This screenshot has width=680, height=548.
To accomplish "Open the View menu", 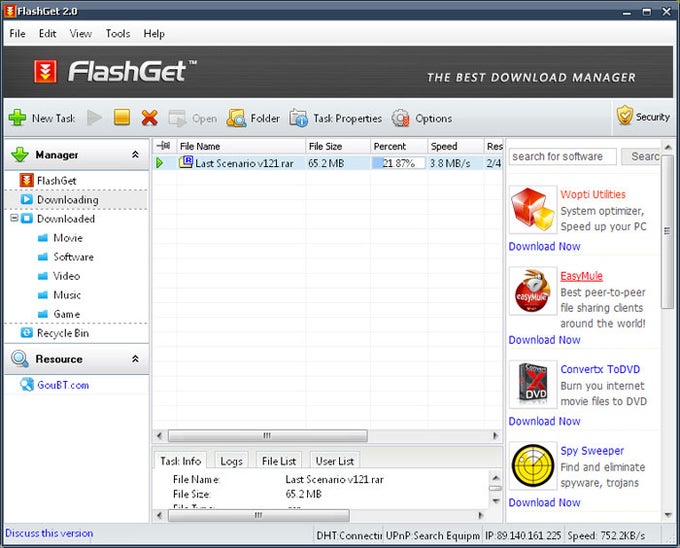I will tap(81, 33).
